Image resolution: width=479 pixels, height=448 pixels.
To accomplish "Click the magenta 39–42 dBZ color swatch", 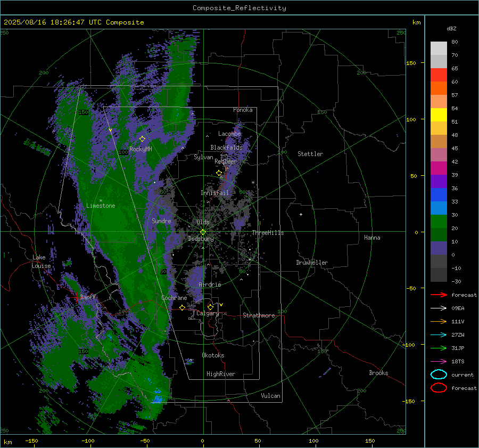I will [439, 168].
